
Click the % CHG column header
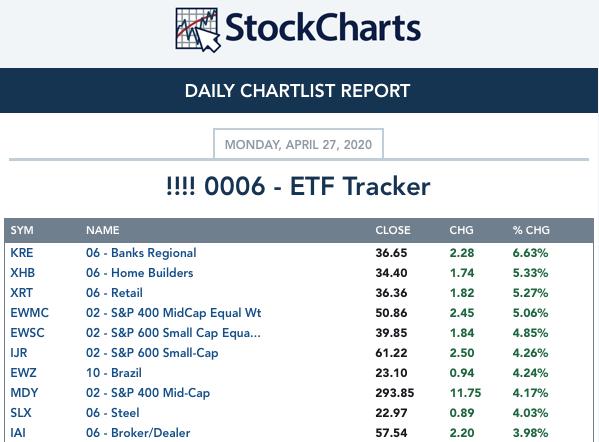point(531,230)
